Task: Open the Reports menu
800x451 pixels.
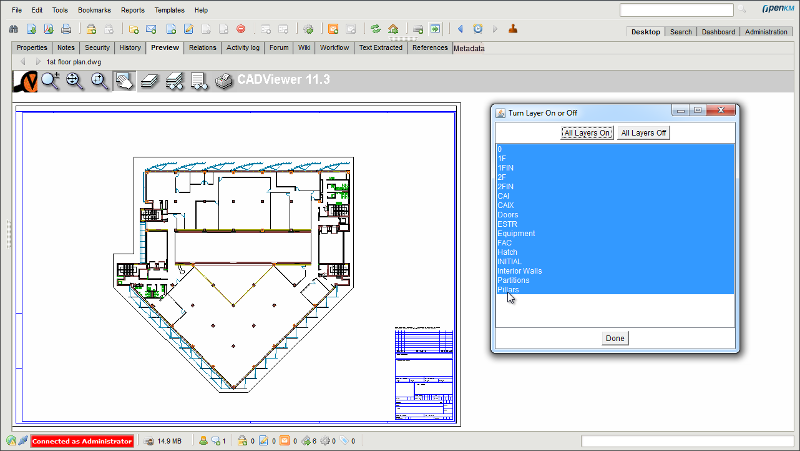Action: click(133, 10)
